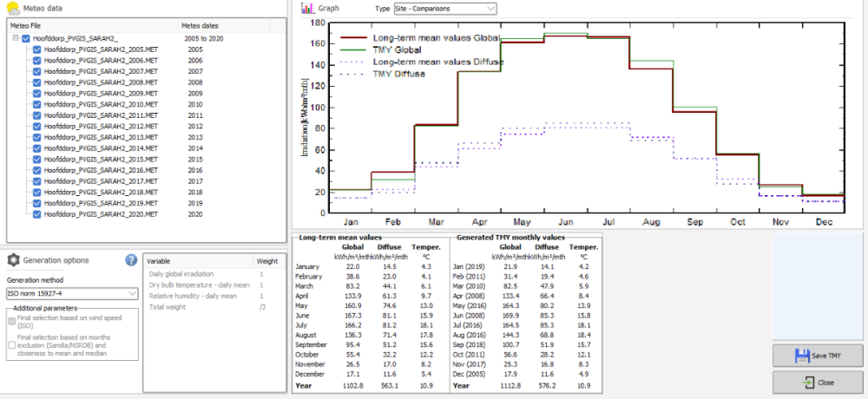The width and height of the screenshot is (868, 399).
Task: Click the Meteo data sun icon
Action: (x=11, y=7)
